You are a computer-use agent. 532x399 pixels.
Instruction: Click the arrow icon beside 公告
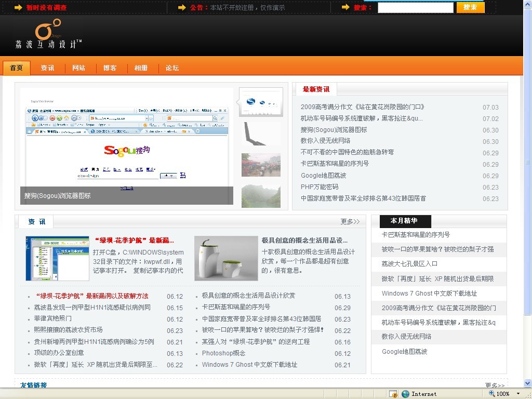[x=182, y=7]
